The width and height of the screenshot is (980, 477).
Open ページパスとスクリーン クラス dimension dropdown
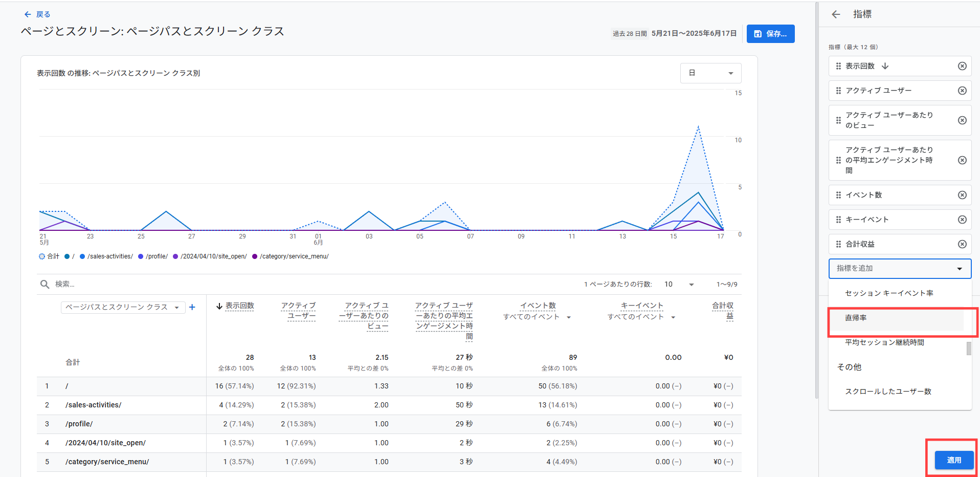[x=123, y=307]
